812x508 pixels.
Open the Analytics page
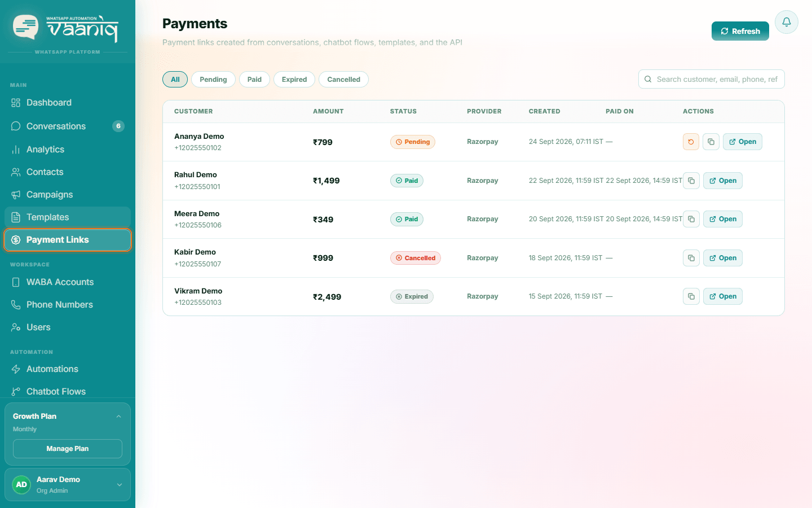[x=68, y=149]
